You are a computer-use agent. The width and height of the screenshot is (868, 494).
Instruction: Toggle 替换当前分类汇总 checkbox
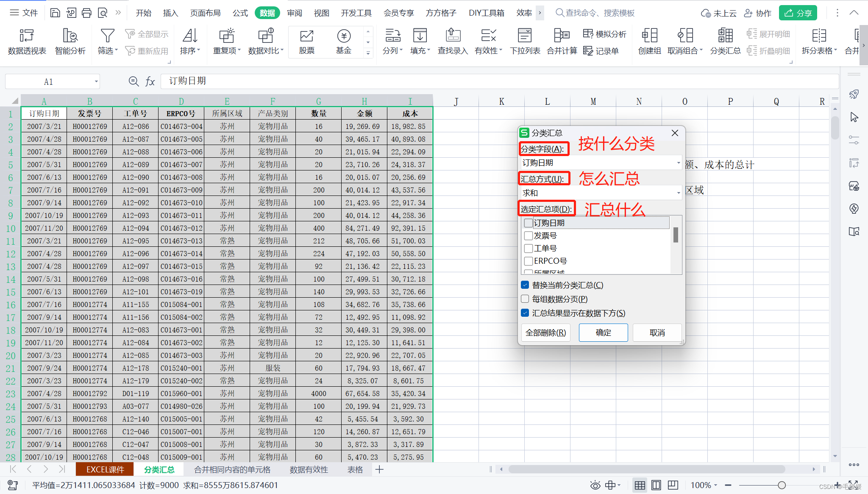point(525,285)
